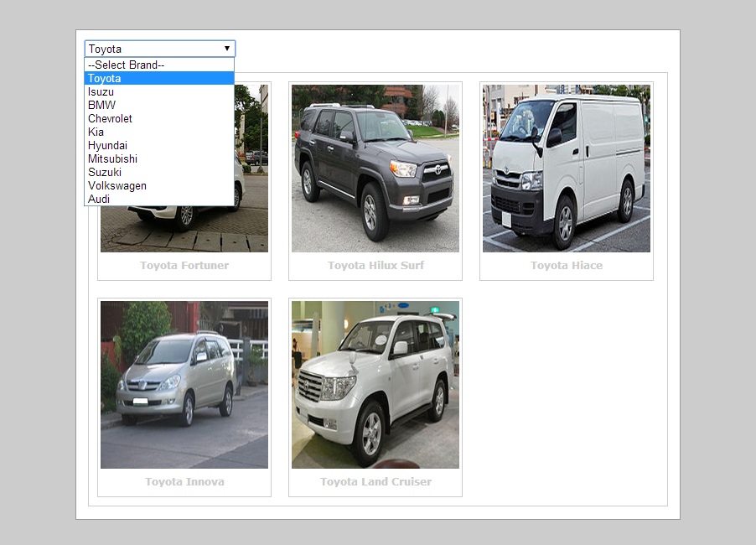Image resolution: width=756 pixels, height=545 pixels.
Task: Open the Toyota Hilux Surf photo
Action: (375, 169)
